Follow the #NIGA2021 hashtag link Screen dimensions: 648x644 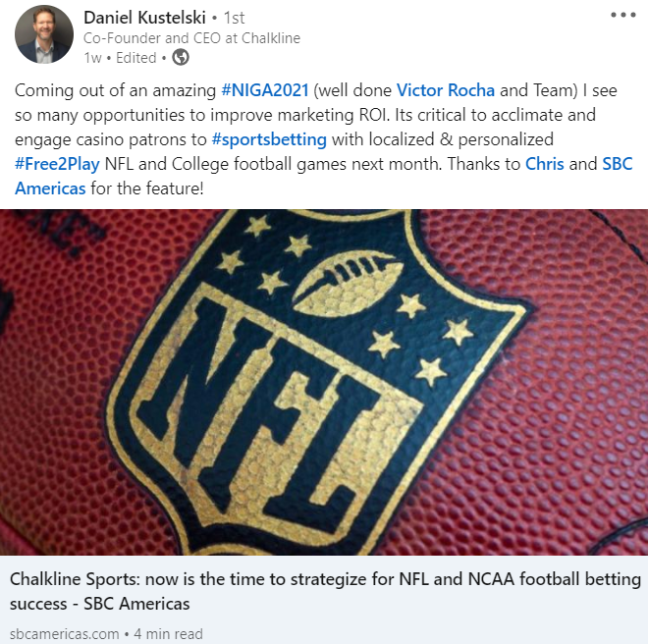point(265,90)
